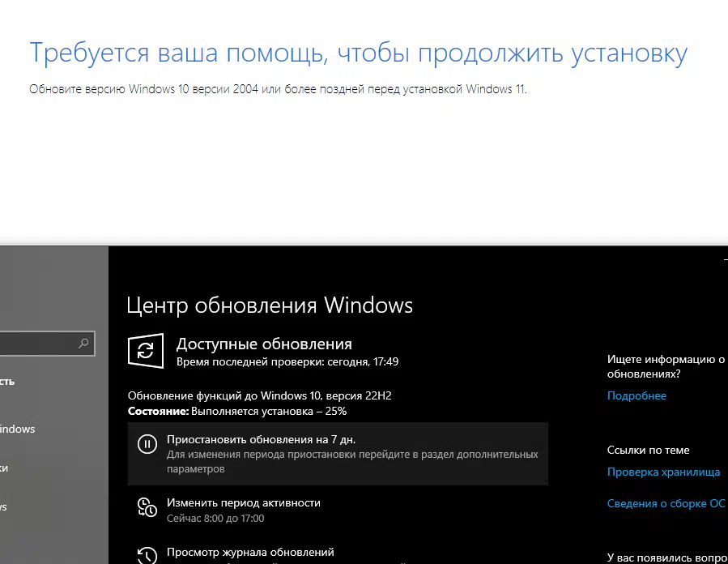Click the 'Время последней проверки: сегодня, 17:49' text
Image resolution: width=728 pixels, height=564 pixels.
[287, 361]
